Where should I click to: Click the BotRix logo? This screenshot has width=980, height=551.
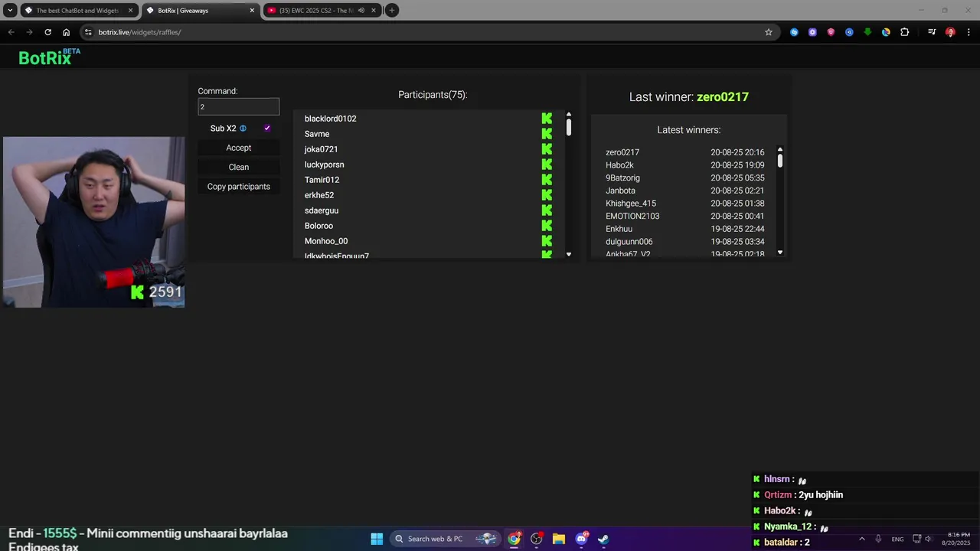click(49, 57)
